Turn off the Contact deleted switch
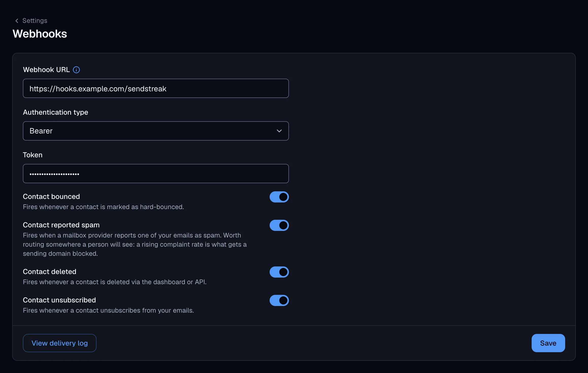Image resolution: width=588 pixels, height=373 pixels. pos(279,272)
